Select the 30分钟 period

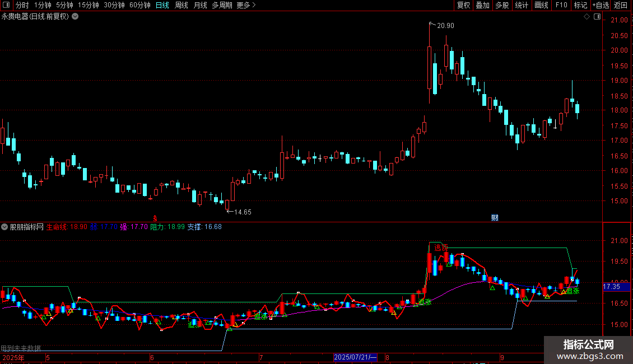click(114, 5)
